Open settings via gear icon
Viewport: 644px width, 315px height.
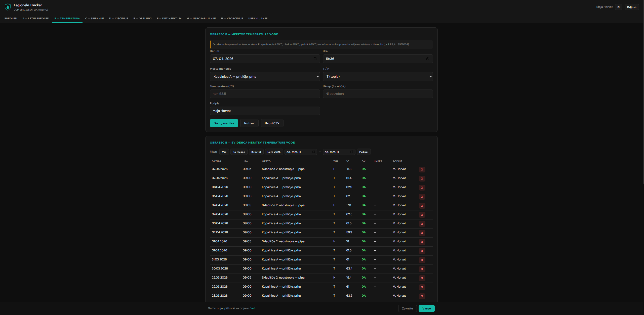click(x=618, y=7)
